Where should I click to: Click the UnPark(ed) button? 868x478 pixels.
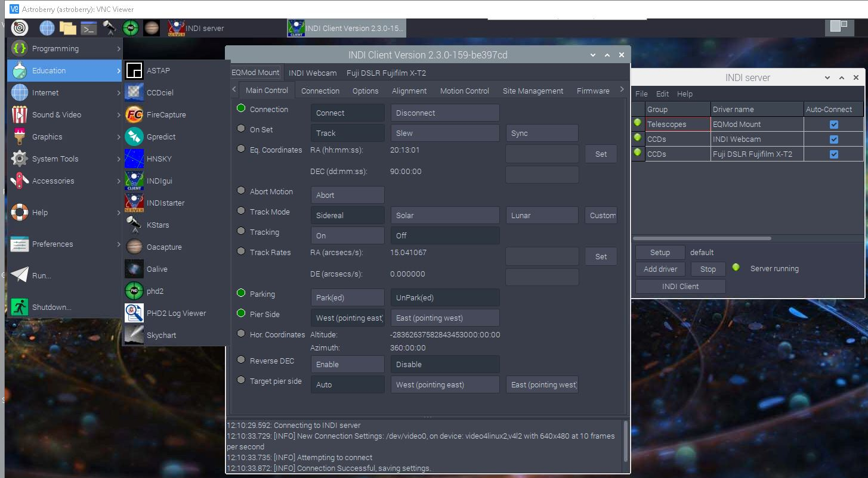tap(445, 297)
